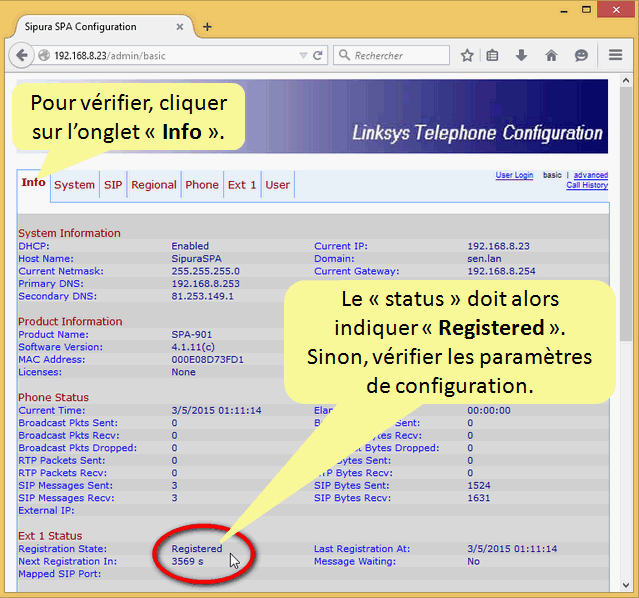Switch to the User tab
Image resolution: width=639 pixels, height=598 pixels.
tap(278, 185)
